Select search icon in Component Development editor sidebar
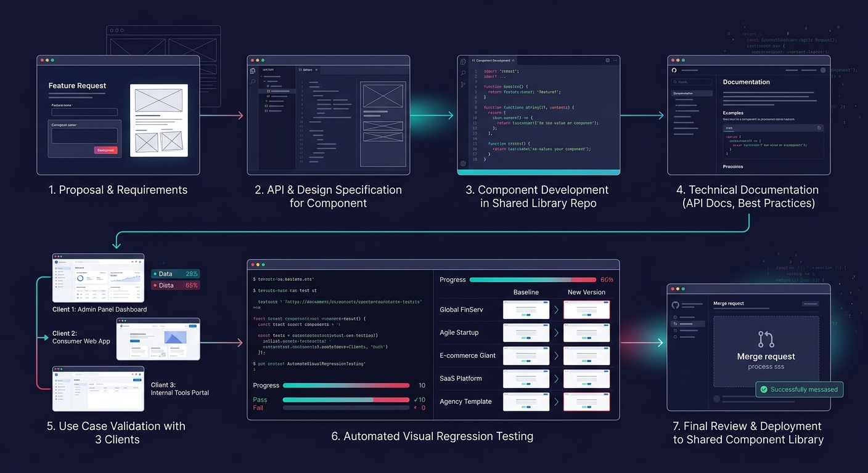The width and height of the screenshot is (868, 473). (463, 73)
